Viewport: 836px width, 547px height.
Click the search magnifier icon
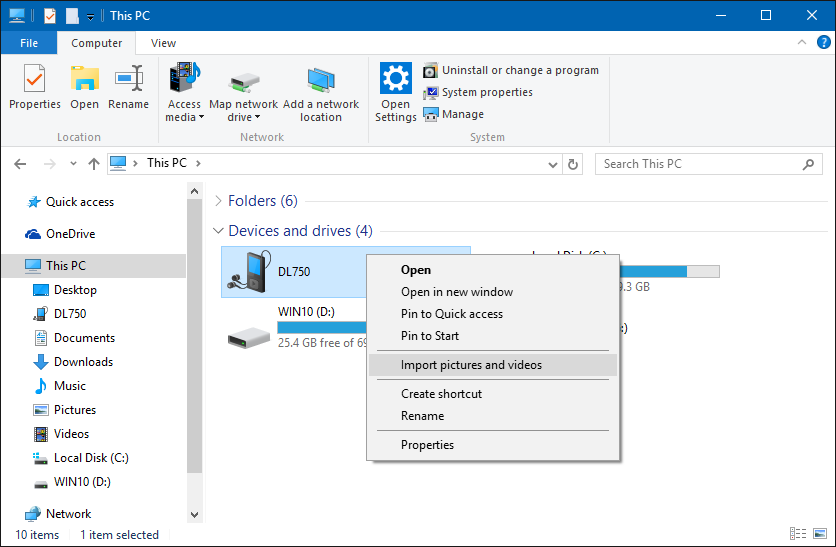point(808,164)
